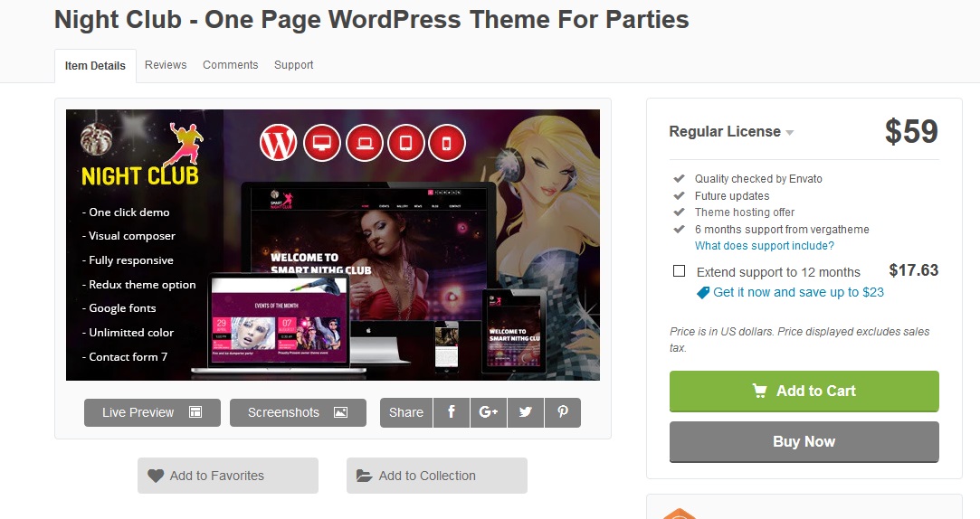Click the WordPress logo icon in preview
980x519 pixels.
tap(278, 142)
